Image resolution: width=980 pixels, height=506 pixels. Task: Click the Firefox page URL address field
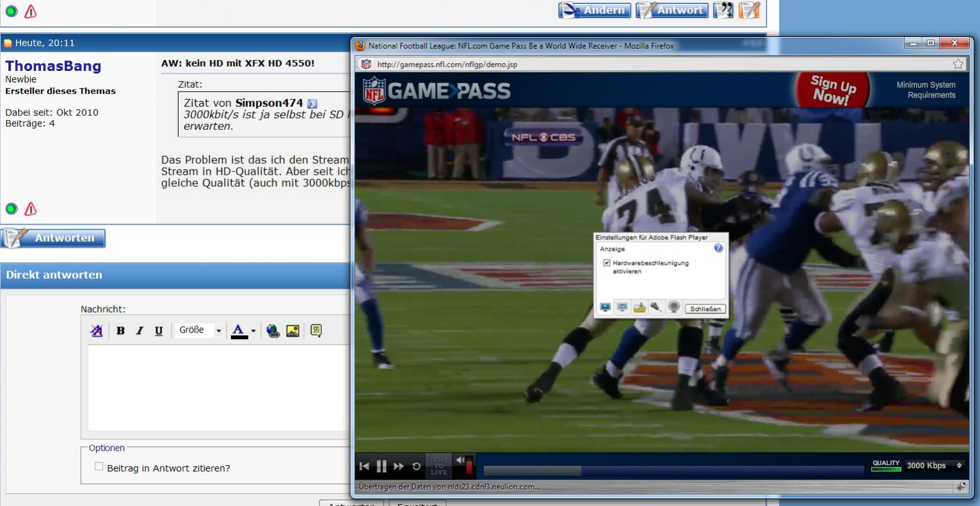(x=659, y=64)
